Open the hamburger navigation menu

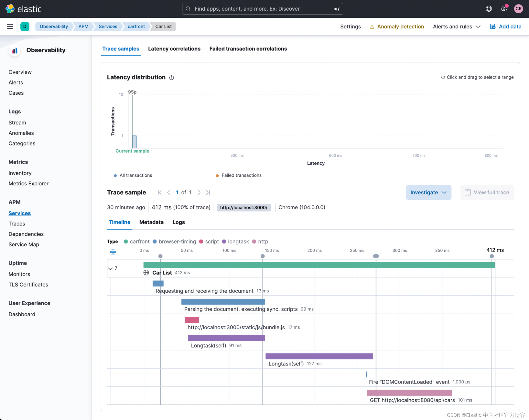click(x=10, y=26)
